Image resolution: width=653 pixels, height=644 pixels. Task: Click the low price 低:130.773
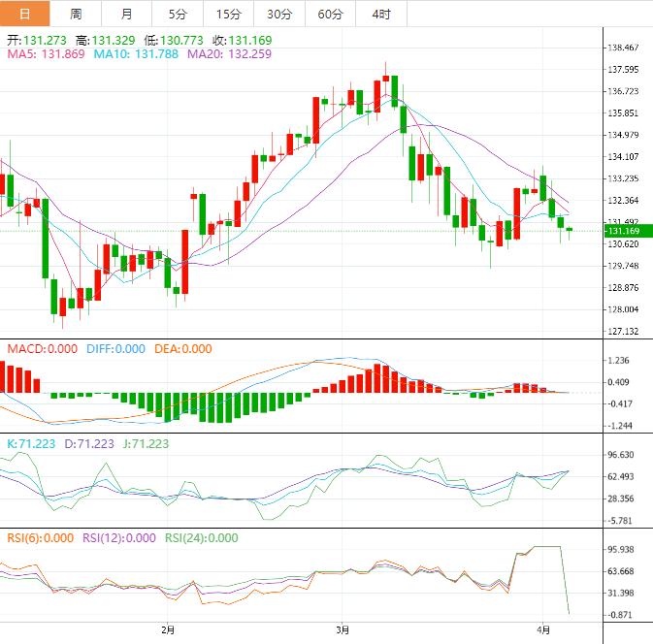(x=174, y=41)
